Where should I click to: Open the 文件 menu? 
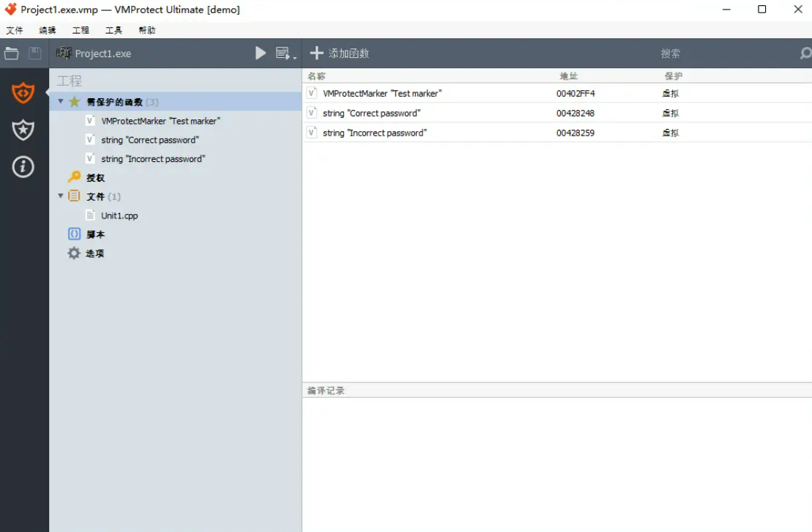(15, 30)
